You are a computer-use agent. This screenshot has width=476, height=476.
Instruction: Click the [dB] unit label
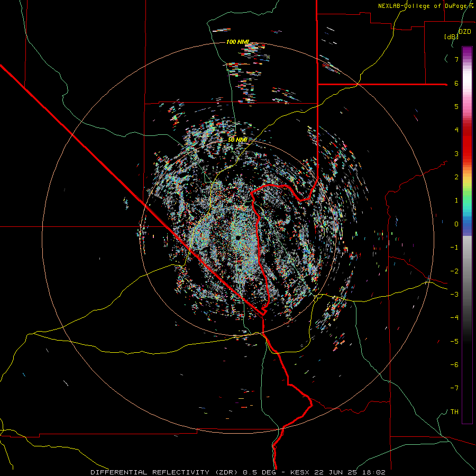[x=452, y=36]
